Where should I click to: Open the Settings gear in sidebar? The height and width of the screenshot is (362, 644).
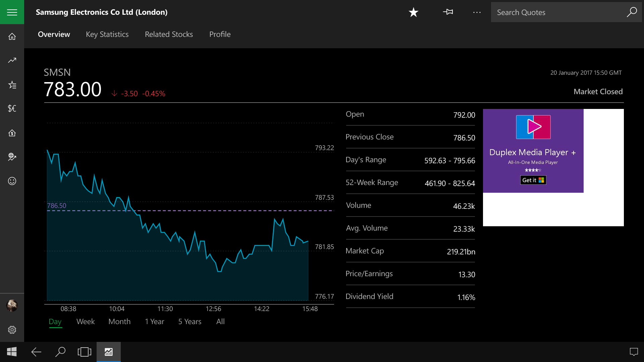pos(12,330)
